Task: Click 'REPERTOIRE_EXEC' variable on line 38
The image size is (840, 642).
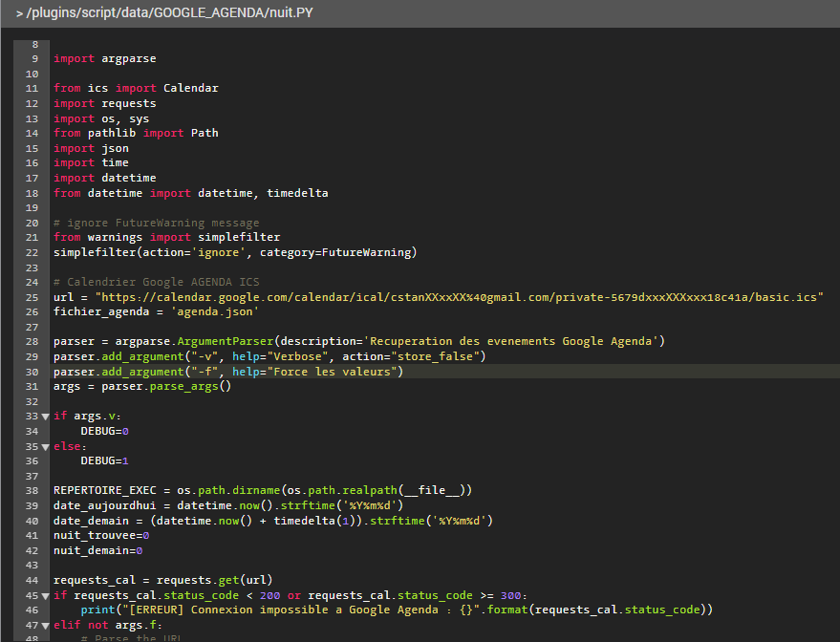Action: [x=105, y=490]
